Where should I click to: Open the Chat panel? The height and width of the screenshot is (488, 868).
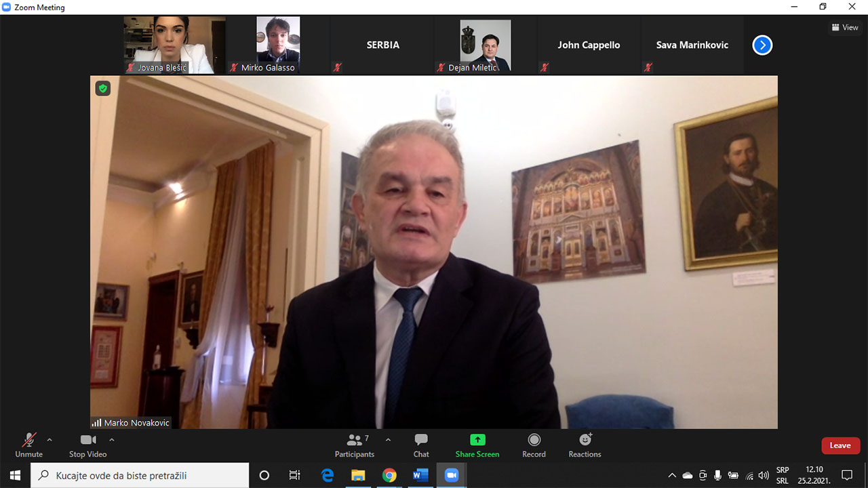tap(421, 446)
